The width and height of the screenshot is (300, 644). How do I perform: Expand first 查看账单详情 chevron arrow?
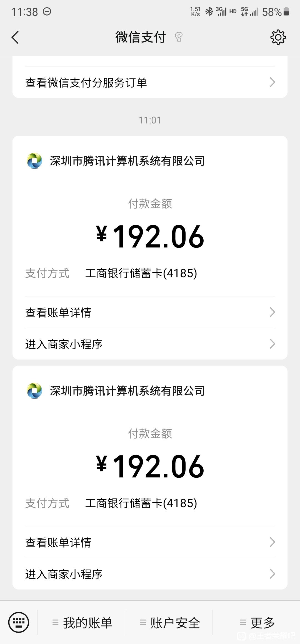pyautogui.click(x=272, y=312)
